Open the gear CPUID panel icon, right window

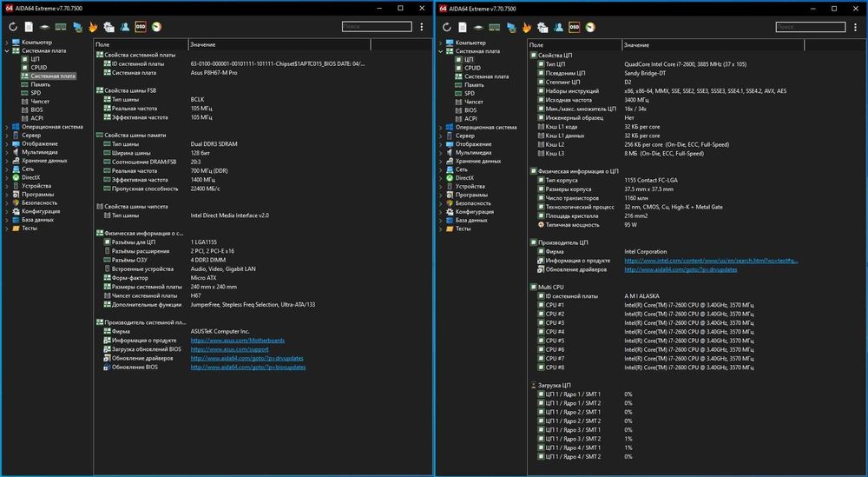tap(543, 27)
